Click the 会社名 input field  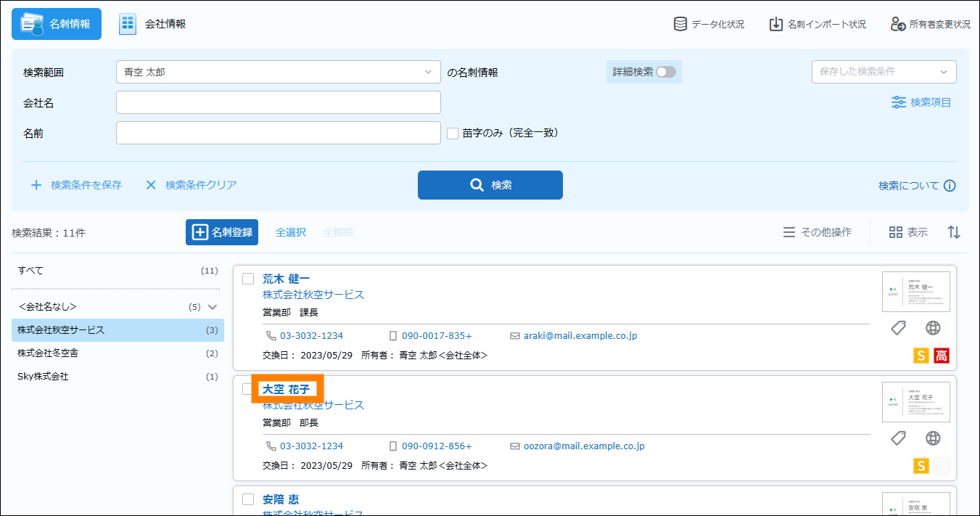pyautogui.click(x=278, y=102)
